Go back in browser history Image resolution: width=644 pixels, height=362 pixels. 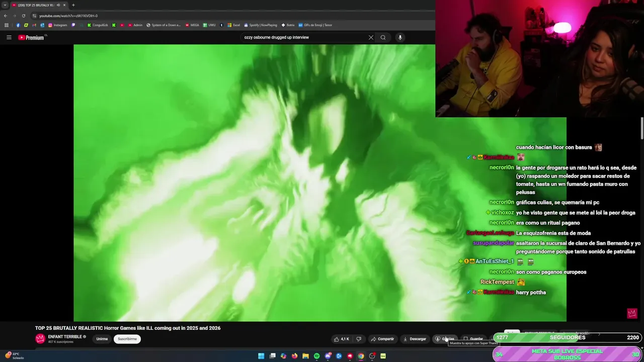pyautogui.click(x=6, y=16)
